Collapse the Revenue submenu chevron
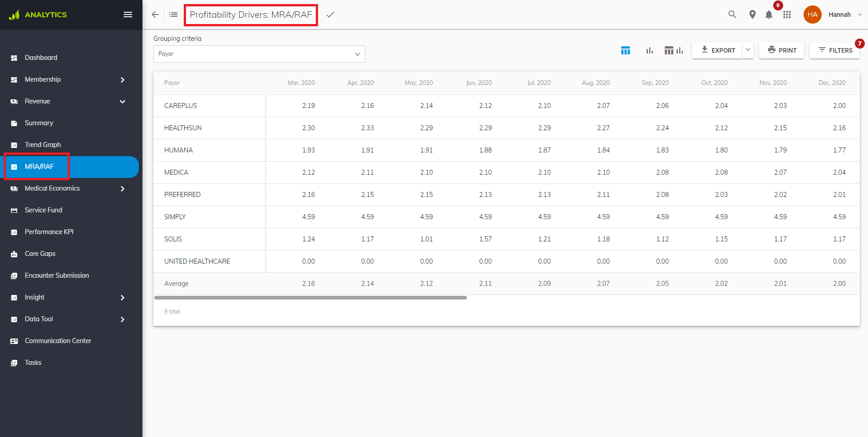This screenshot has height=437, width=868. pyautogui.click(x=123, y=102)
